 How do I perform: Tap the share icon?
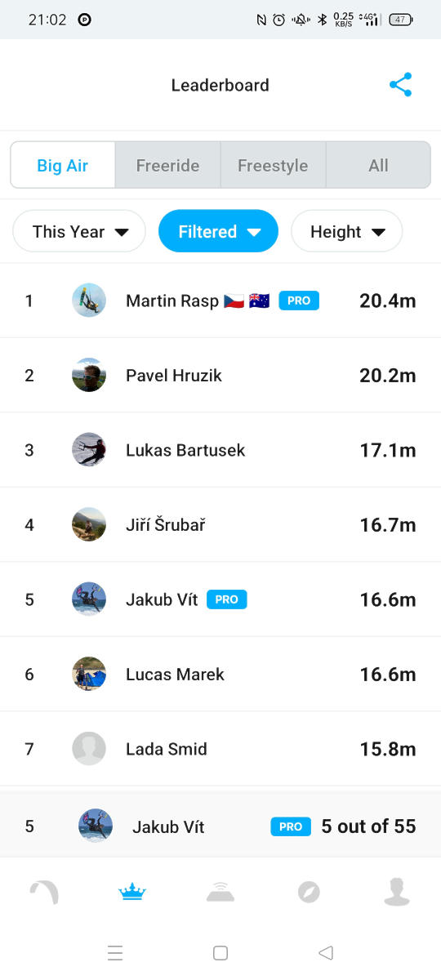point(400,85)
